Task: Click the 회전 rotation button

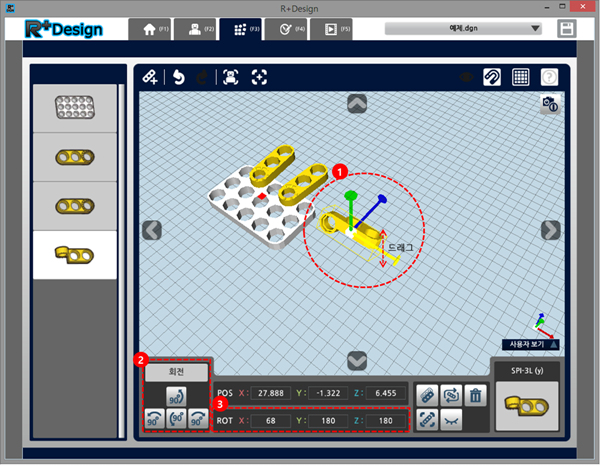Action: [175, 372]
